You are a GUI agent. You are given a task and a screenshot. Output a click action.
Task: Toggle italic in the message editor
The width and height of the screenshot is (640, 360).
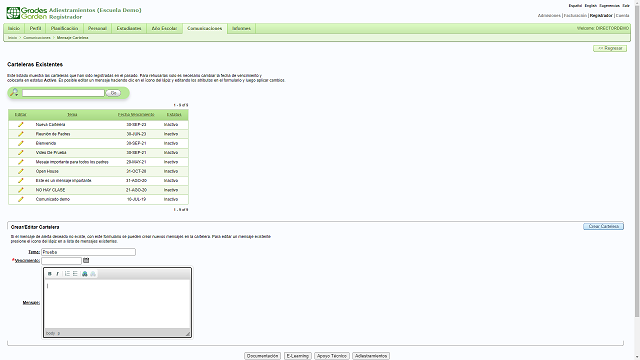click(x=58, y=274)
